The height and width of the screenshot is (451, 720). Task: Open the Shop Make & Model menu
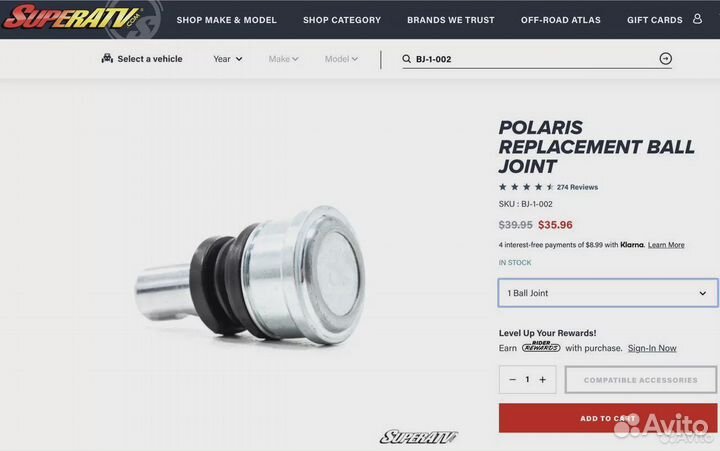coord(226,20)
